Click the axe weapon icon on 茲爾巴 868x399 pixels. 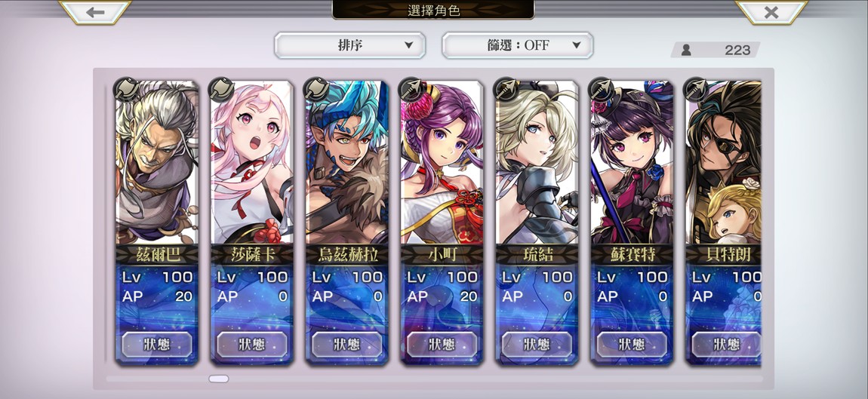(x=126, y=89)
